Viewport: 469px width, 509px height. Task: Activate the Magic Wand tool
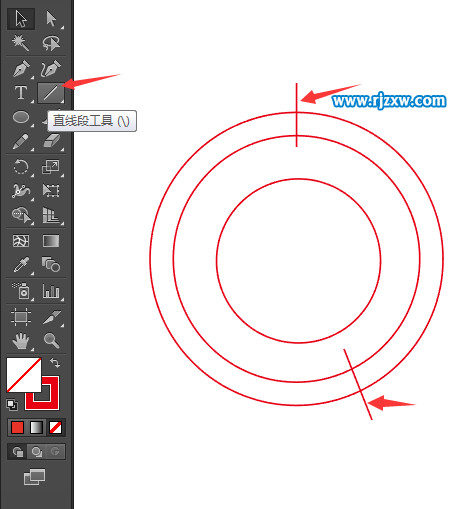click(21, 43)
